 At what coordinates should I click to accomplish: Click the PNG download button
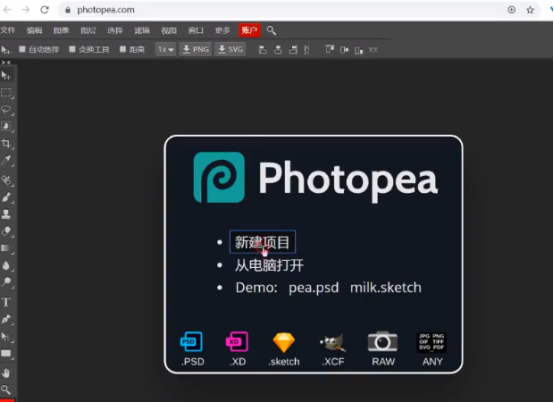pyautogui.click(x=196, y=49)
